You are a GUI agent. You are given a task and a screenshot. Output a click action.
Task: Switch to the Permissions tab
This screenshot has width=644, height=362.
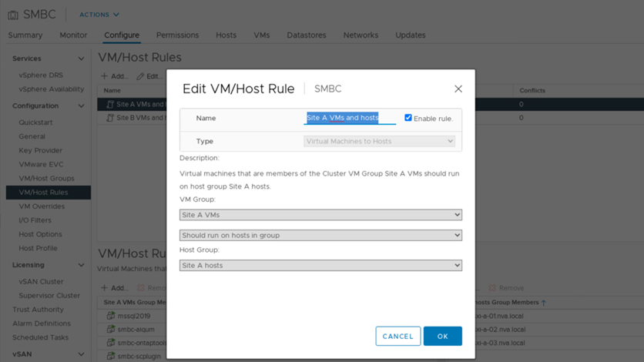pos(177,35)
